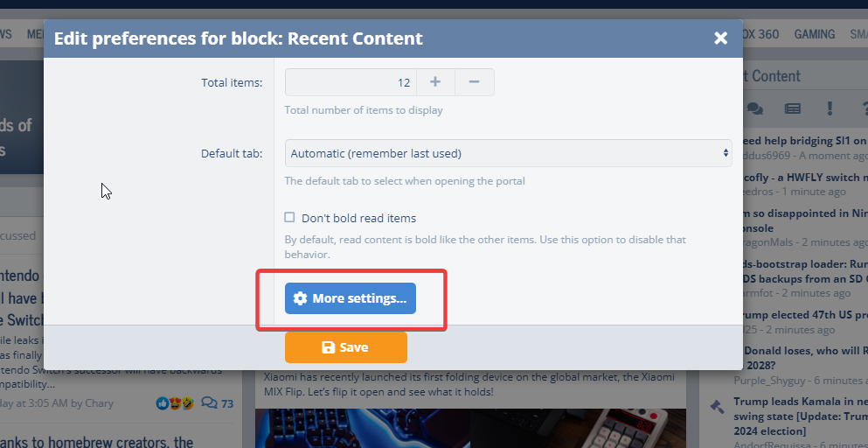Select the speech bubbles tab icon
Screen dimensions: 868x448
pos(755,108)
